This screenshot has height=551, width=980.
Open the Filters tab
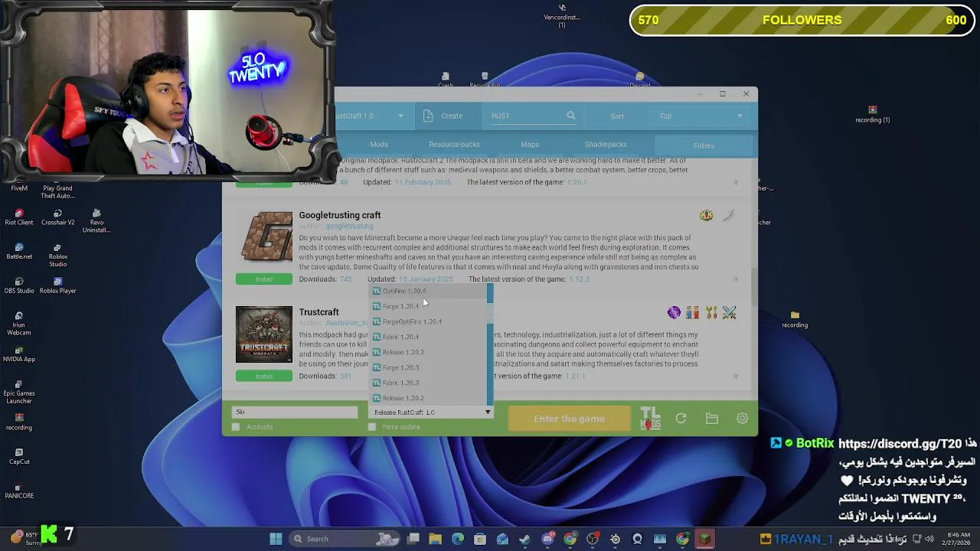point(704,145)
